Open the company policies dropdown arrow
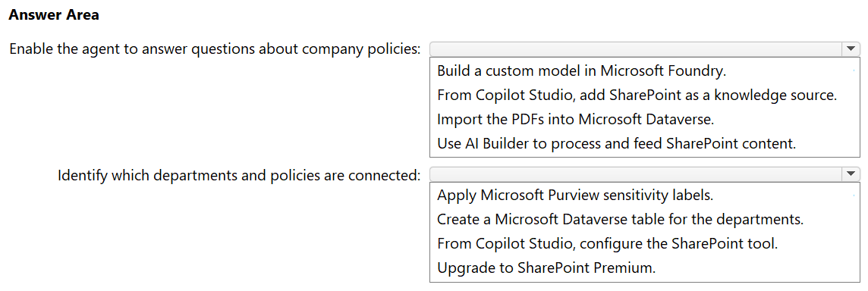The height and width of the screenshot is (291, 868). point(851,49)
